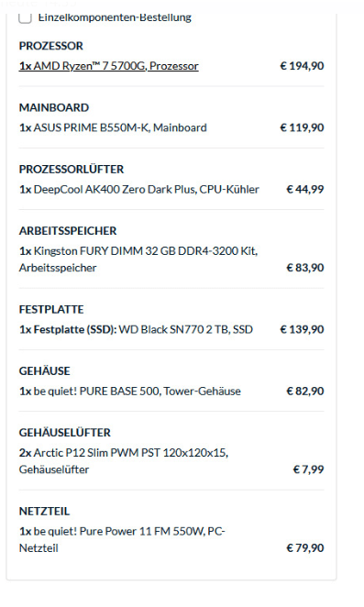Select the be quiet! Pure Power 11 FM 550W item

(x=122, y=540)
